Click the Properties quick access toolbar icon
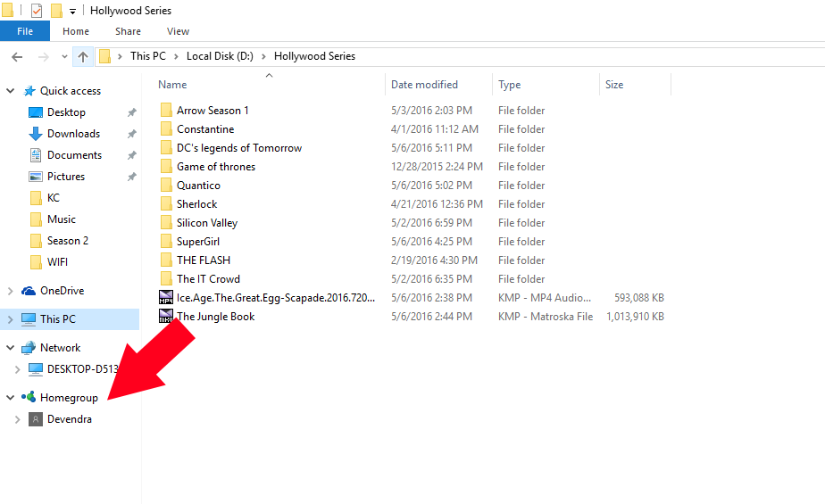This screenshot has height=504, width=825. tap(37, 11)
